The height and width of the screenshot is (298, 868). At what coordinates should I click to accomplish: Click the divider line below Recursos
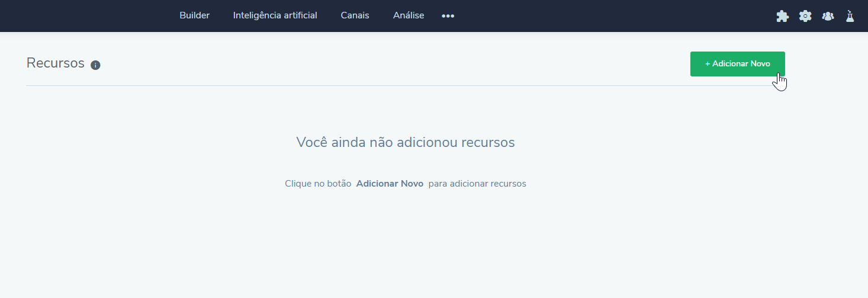(355, 85)
